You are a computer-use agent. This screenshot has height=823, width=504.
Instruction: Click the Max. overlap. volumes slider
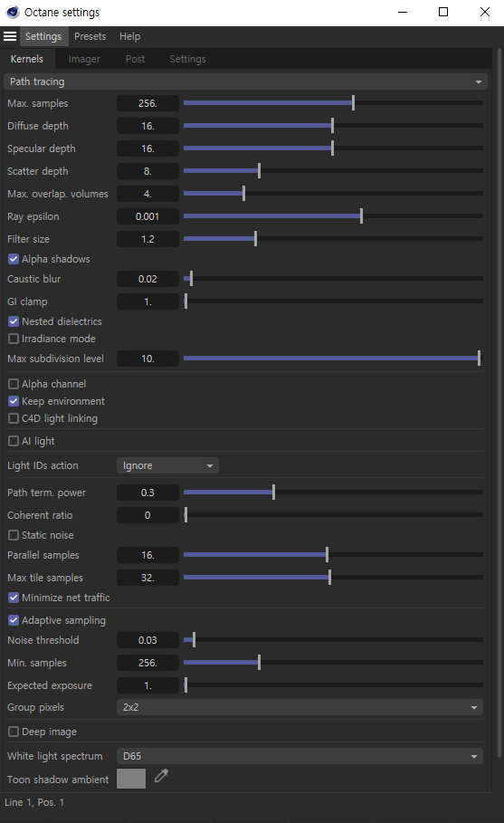333,193
